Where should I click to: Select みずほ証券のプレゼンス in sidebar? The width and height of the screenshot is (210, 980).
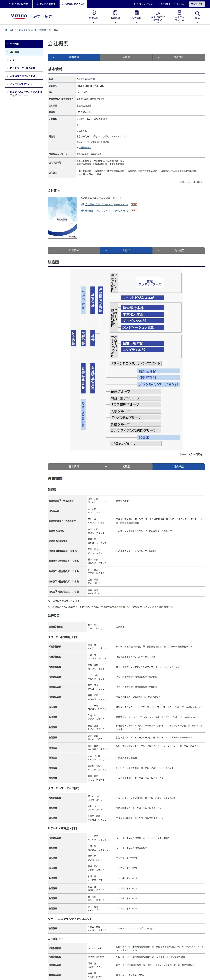(24, 76)
